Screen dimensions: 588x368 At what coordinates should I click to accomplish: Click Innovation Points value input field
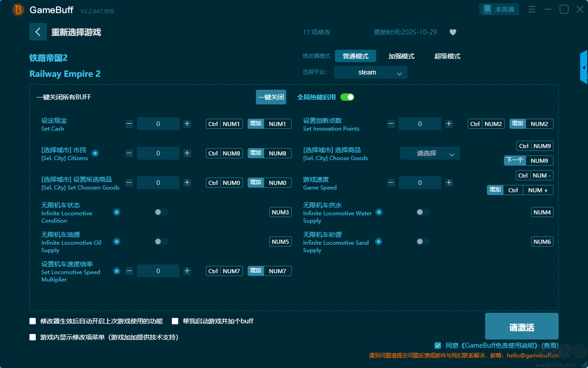[420, 124]
